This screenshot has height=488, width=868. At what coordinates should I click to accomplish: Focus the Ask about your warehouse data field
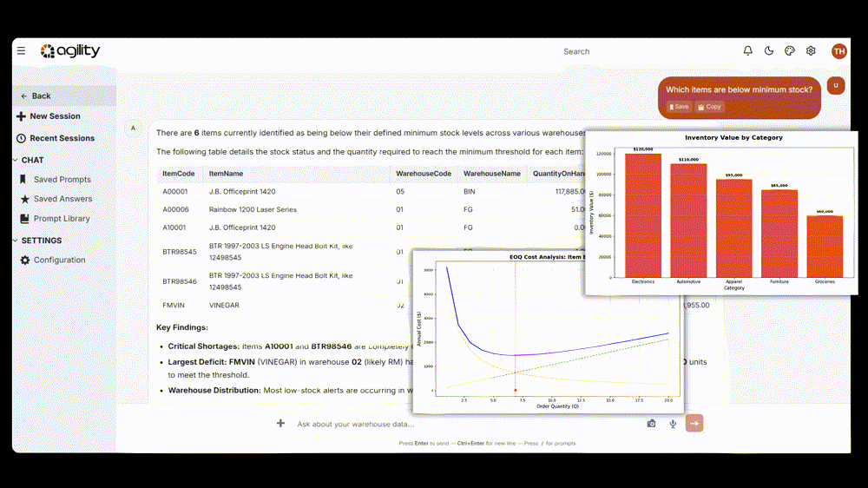(x=468, y=424)
